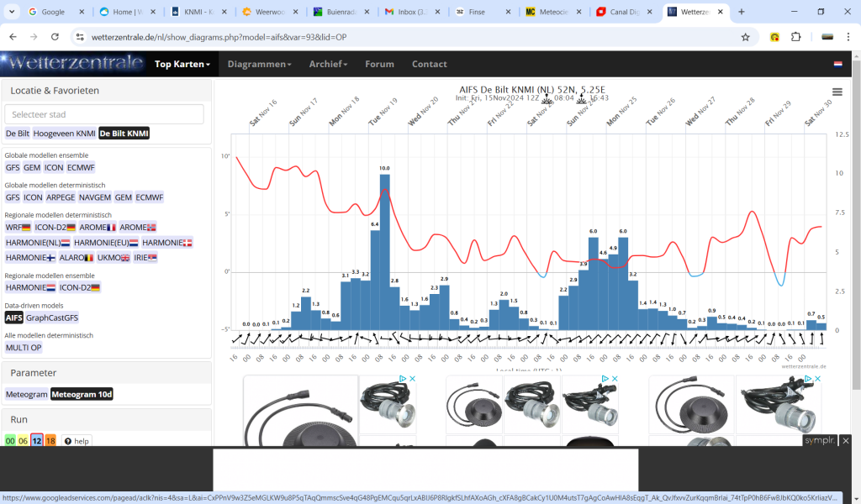Expand the Diagrammen dropdown menu
Screen dimensions: 861x504
click(259, 64)
